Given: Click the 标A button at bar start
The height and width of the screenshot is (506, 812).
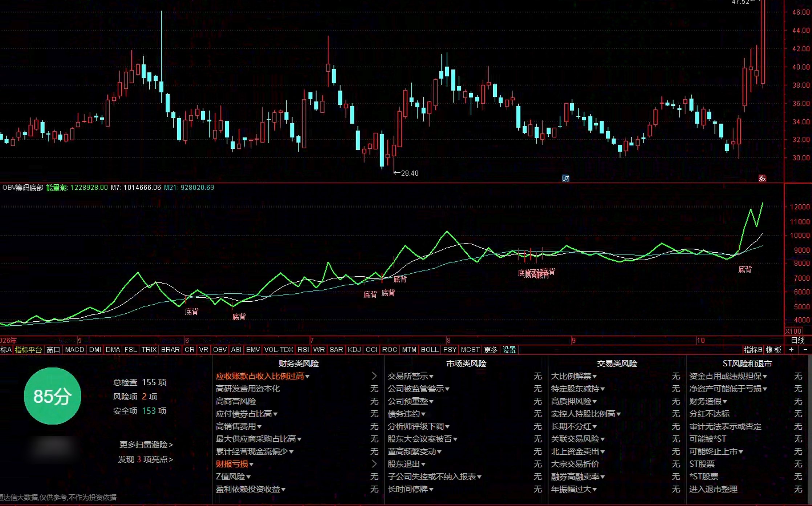Looking at the screenshot, I should click(6, 350).
